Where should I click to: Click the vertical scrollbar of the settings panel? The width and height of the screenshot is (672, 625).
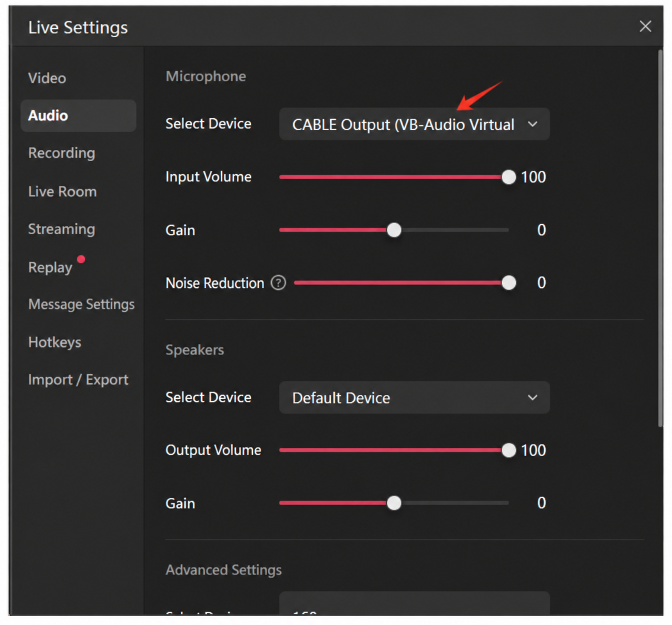pyautogui.click(x=660, y=238)
